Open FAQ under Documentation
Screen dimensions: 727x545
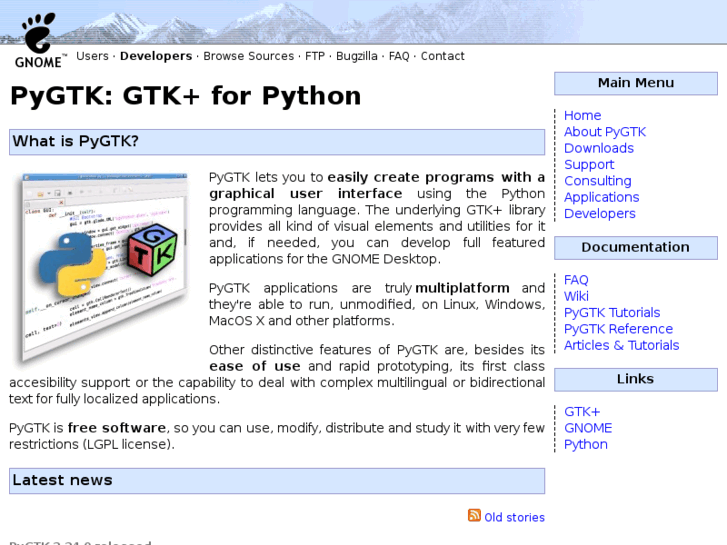576,280
